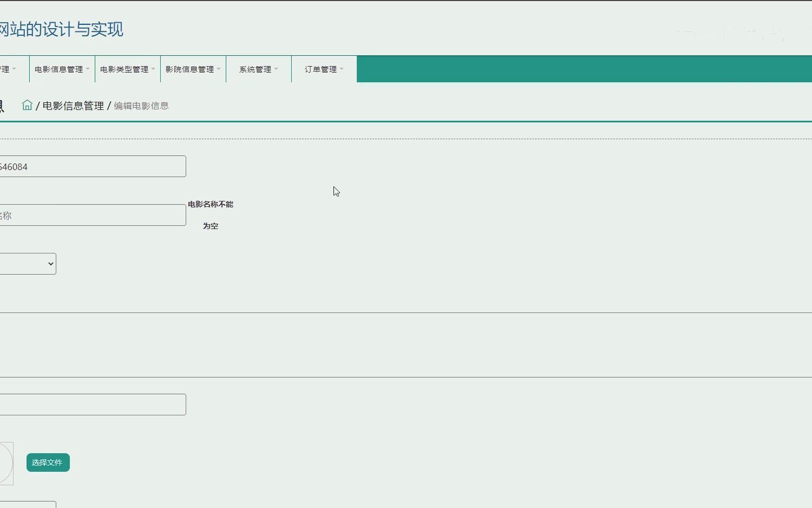Click 选择文件 upload button
Image resolution: width=812 pixels, height=508 pixels.
coord(48,463)
